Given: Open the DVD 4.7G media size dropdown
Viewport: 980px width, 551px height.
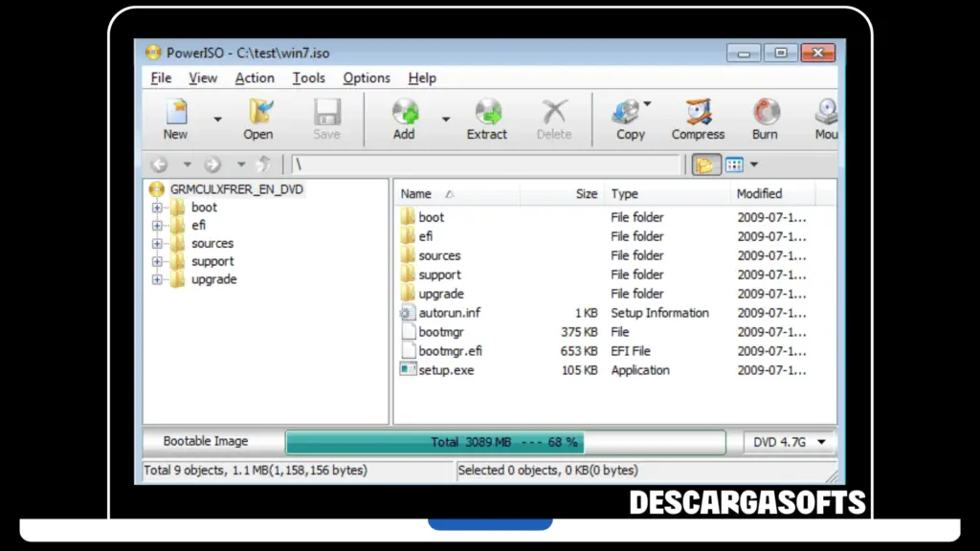Looking at the screenshot, I should coord(790,442).
